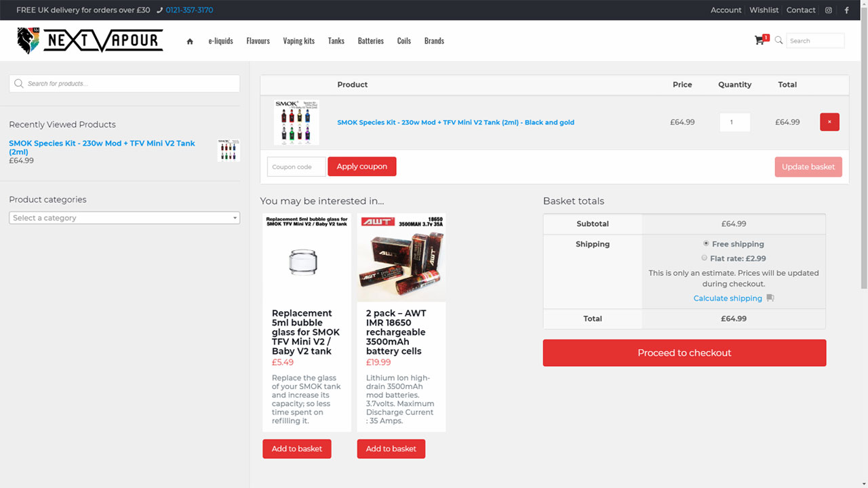Focus the Coupon code field
Screen dimensions: 868x488
[x=296, y=167]
